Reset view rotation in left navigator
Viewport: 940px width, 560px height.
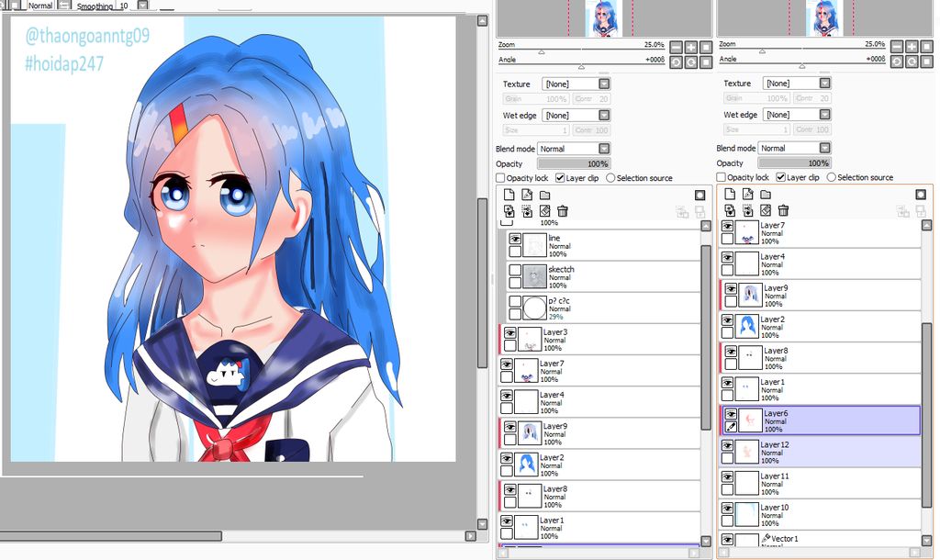click(706, 62)
